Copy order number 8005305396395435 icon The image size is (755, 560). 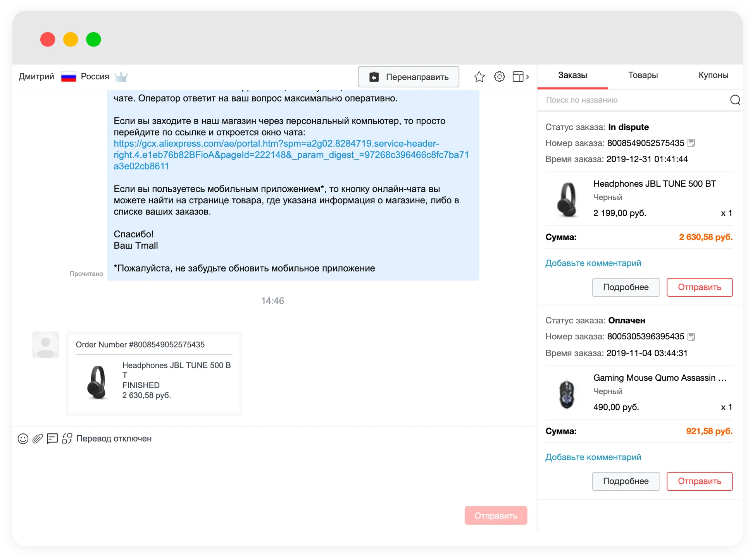point(691,337)
